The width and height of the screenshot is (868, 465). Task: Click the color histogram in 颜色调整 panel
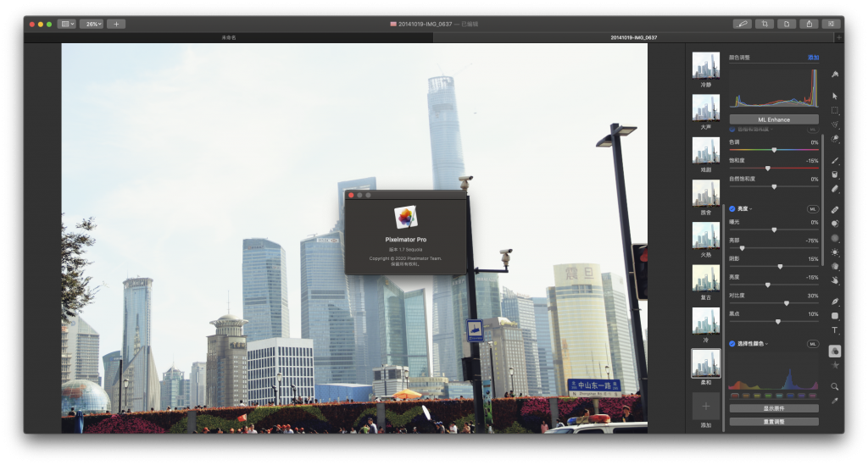(x=774, y=86)
